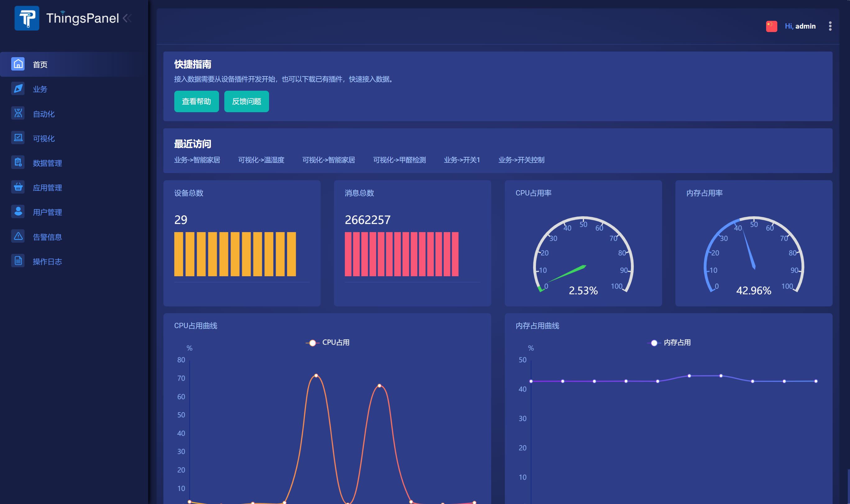Click the 告警信息 warning triangle icon
850x504 pixels.
point(18,236)
